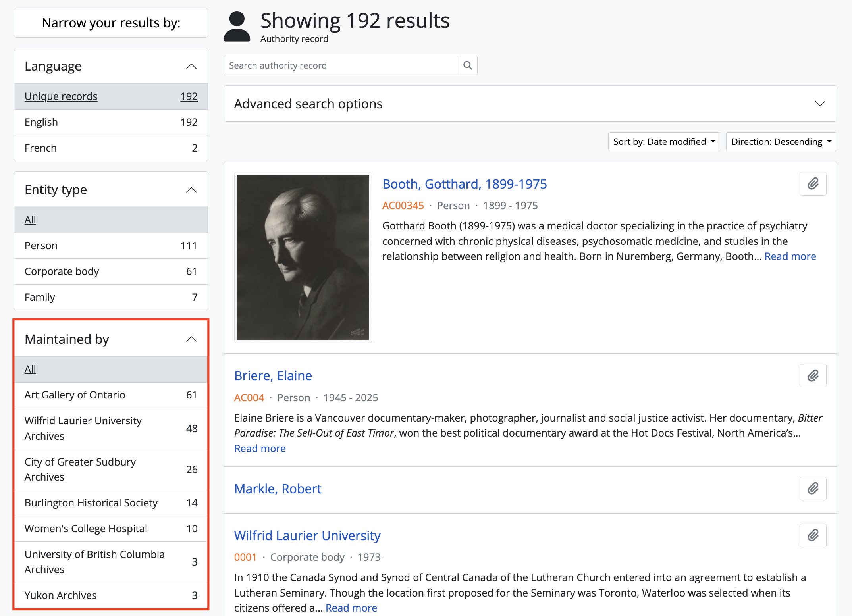Image resolution: width=852 pixels, height=616 pixels.
Task: Click Read more on Gotthard Booth description
Action: point(790,256)
